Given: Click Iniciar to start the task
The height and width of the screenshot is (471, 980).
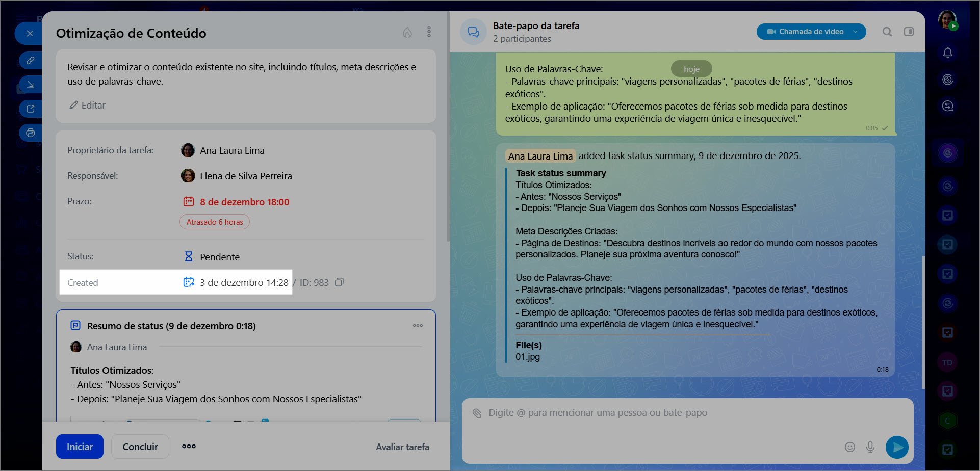Looking at the screenshot, I should click(x=80, y=447).
